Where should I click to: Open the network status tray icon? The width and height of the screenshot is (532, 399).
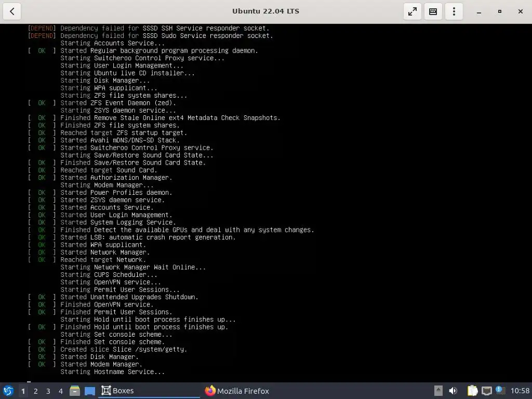(x=486, y=391)
